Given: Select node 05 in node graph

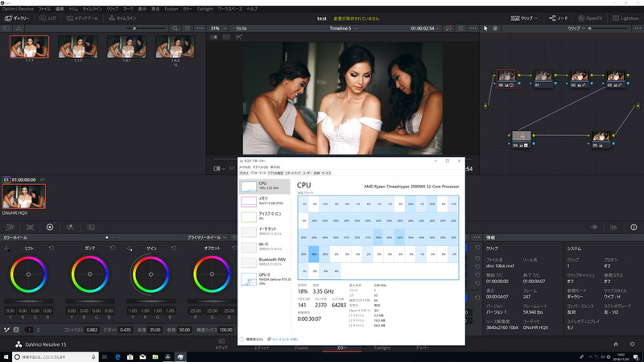Looking at the screenshot, I should click(x=601, y=139).
